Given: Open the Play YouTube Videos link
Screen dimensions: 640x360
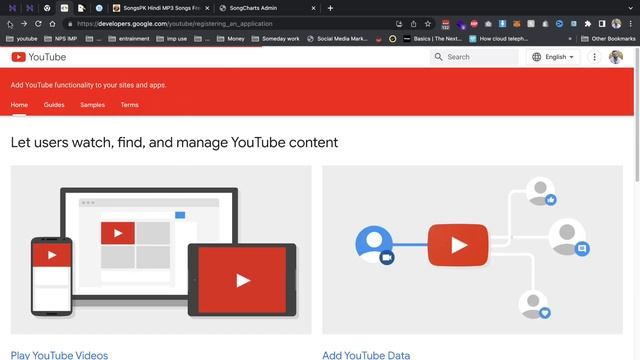Looking at the screenshot, I should [x=59, y=355].
